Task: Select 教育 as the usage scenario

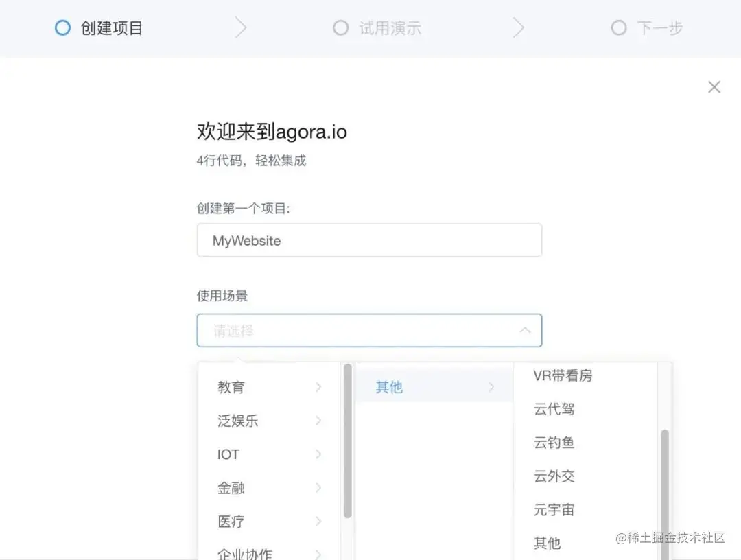Action: (230, 387)
